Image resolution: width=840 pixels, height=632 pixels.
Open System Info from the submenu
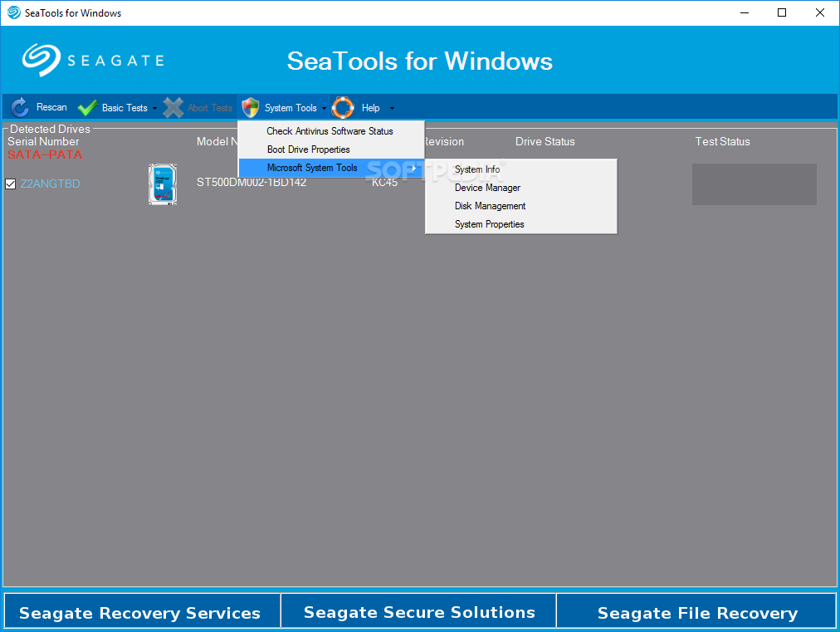(520, 169)
